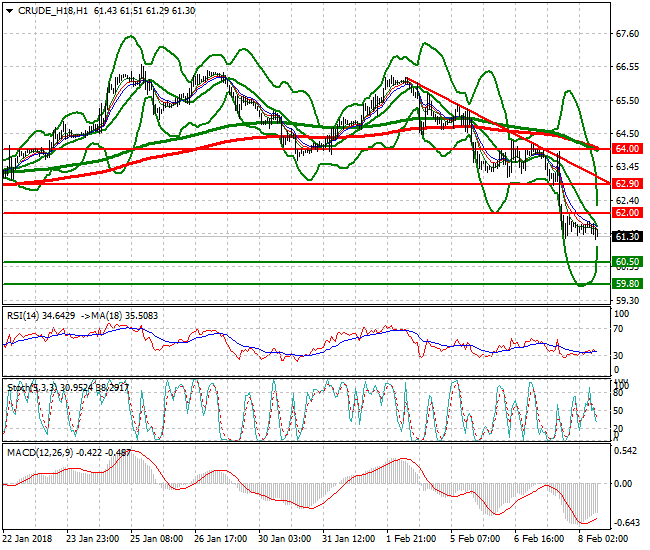650x550 pixels.
Task: Click the Stochastic scale level 50
Action: (618, 411)
